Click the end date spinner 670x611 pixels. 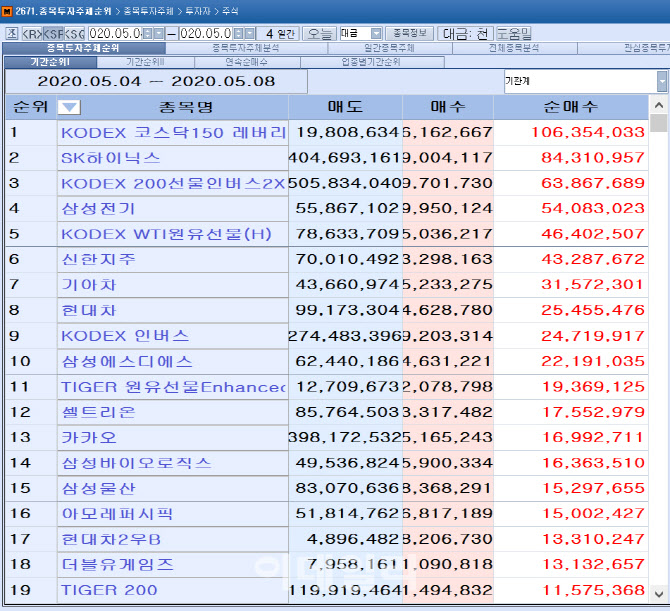239,33
